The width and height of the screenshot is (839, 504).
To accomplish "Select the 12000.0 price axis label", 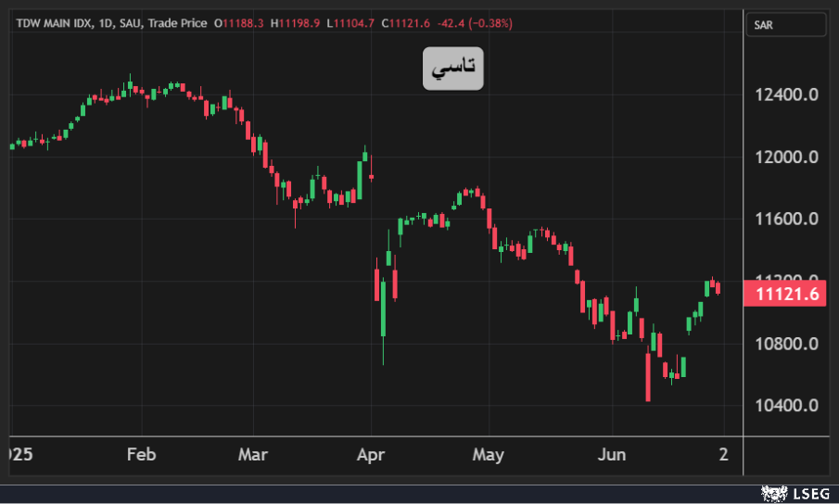I will [x=786, y=157].
